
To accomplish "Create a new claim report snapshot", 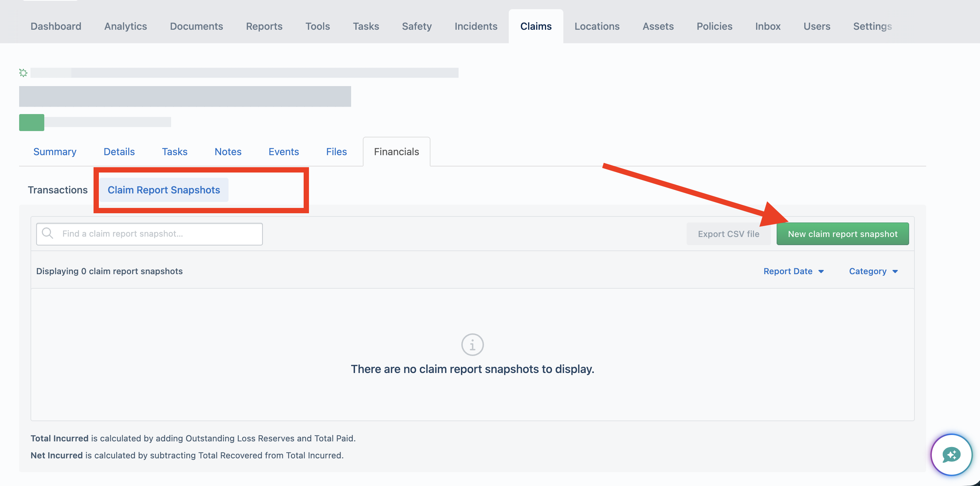I will (x=842, y=234).
